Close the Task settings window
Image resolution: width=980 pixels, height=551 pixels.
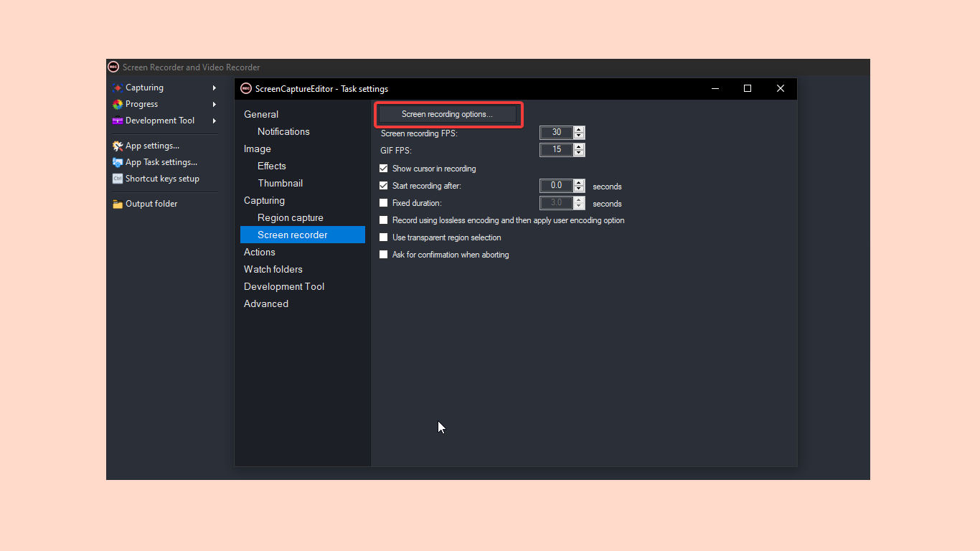(x=781, y=89)
